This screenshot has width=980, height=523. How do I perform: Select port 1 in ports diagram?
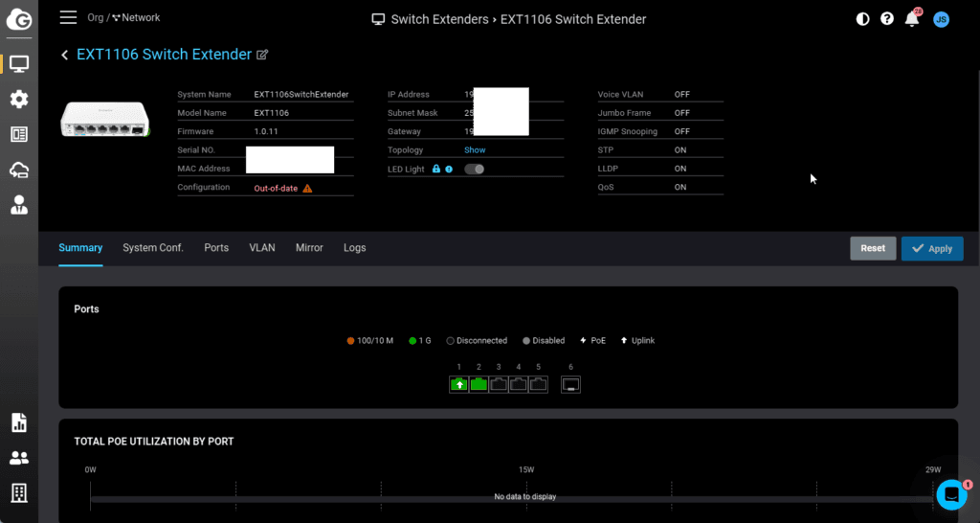tap(459, 384)
